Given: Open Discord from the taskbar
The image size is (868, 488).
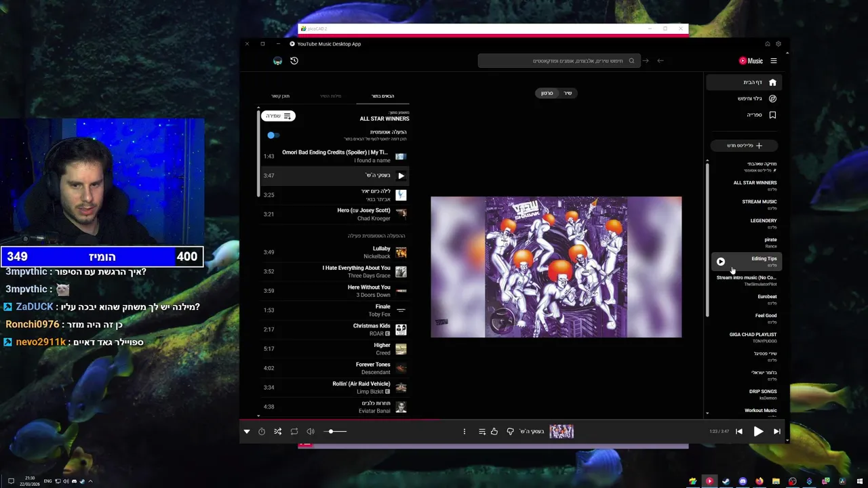Looking at the screenshot, I should point(743,481).
